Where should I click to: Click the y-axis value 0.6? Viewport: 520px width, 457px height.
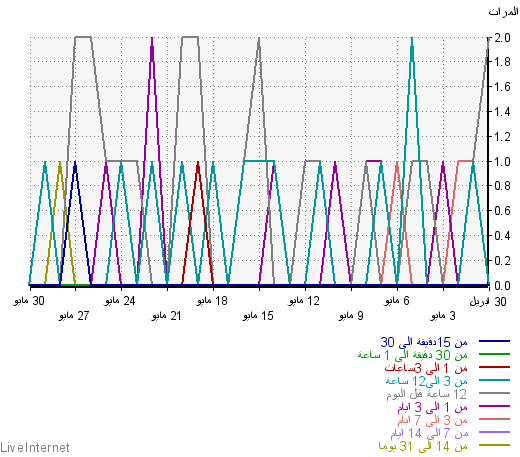(502, 211)
